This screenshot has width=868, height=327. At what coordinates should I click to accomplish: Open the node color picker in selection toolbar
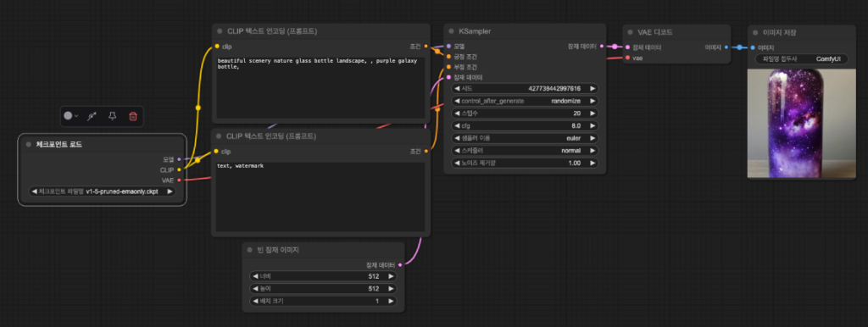70,116
